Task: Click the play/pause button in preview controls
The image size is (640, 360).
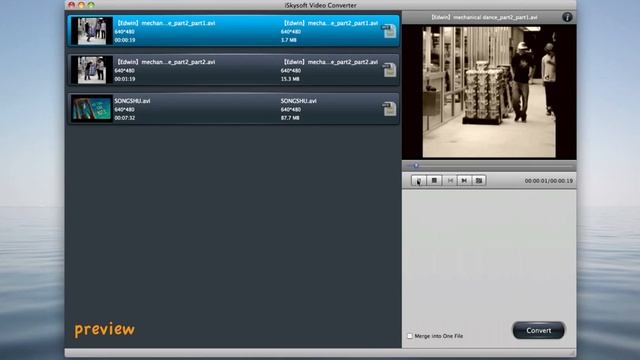Action: click(x=419, y=180)
